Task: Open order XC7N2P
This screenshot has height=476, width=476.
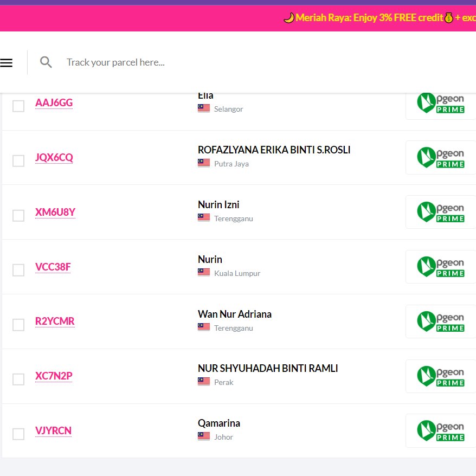Action: [x=54, y=376]
